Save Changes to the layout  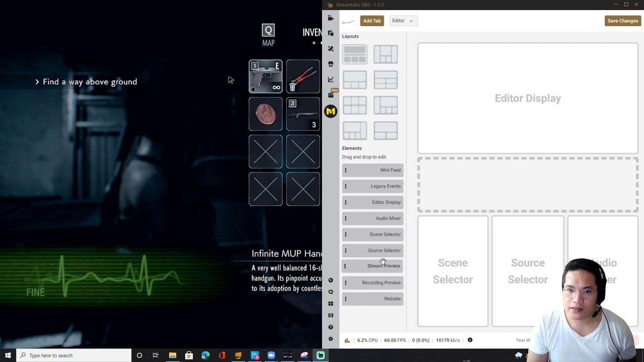(x=622, y=21)
